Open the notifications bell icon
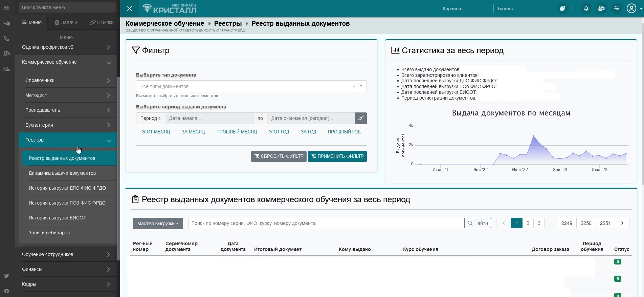Screen dimensions: 644x297 click(x=586, y=8)
